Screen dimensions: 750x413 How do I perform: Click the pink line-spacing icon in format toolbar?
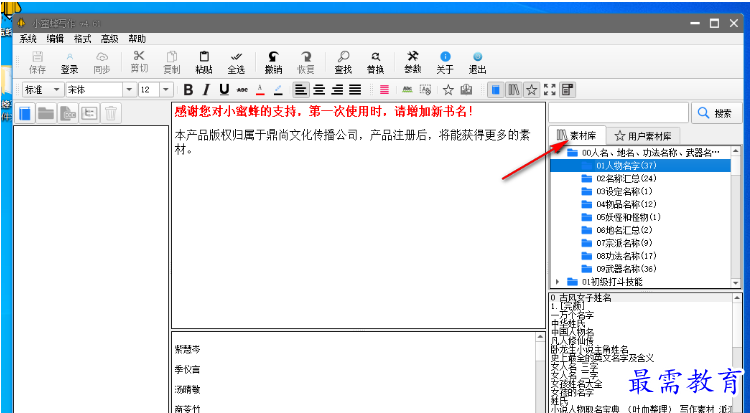[x=385, y=89]
